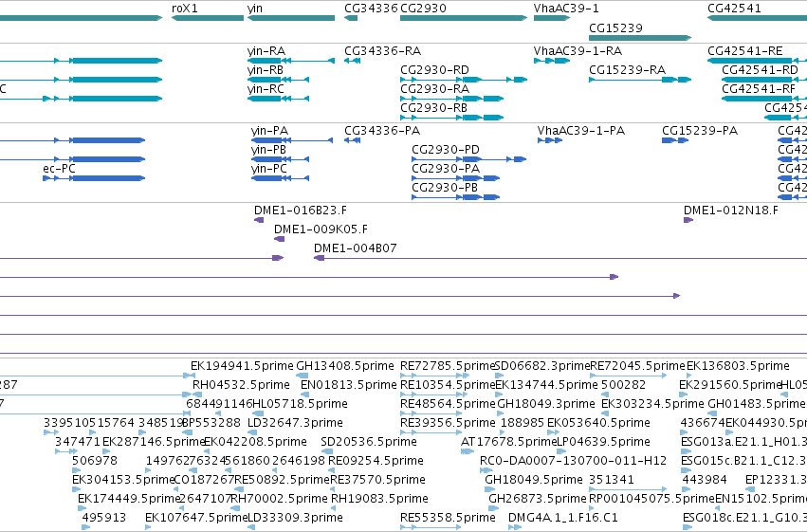Click the VhaAC39-1-PA protein

[x=550, y=140]
